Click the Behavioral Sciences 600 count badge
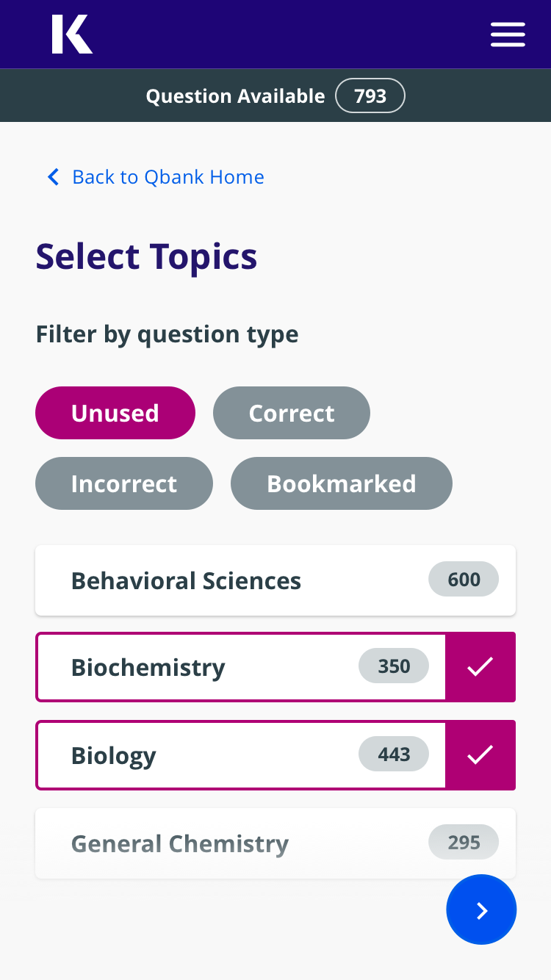Screen dimensions: 551x980 (464, 580)
